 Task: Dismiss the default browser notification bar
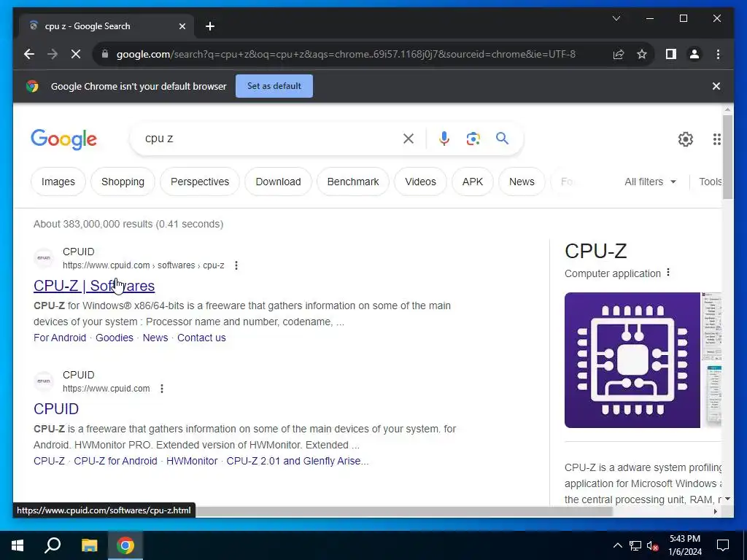coord(716,86)
